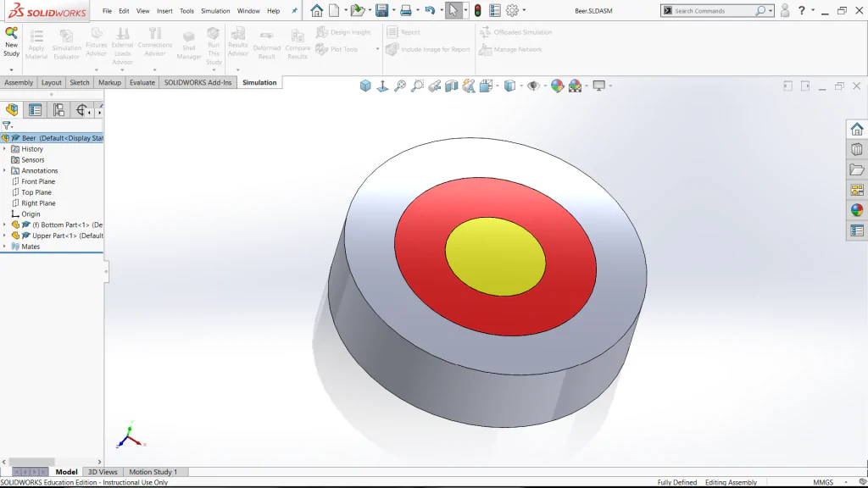The height and width of the screenshot is (488, 868).
Task: Click the Section View icon
Action: pos(452,86)
